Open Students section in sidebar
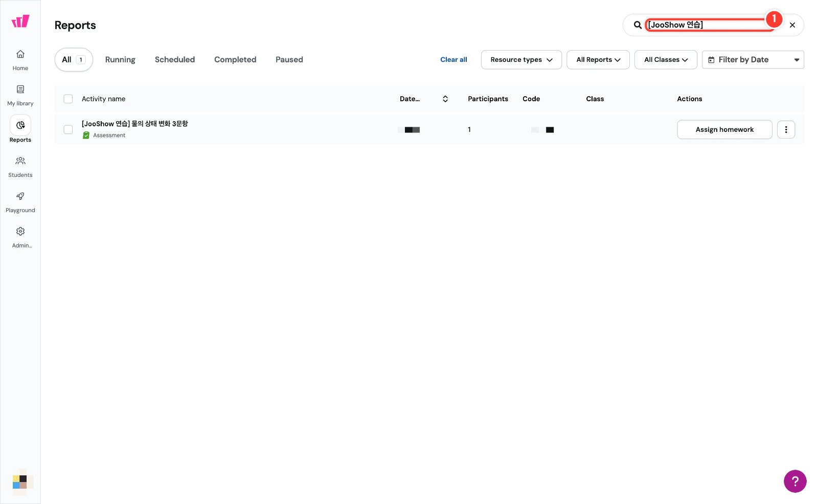This screenshot has width=818, height=504. pyautogui.click(x=20, y=167)
